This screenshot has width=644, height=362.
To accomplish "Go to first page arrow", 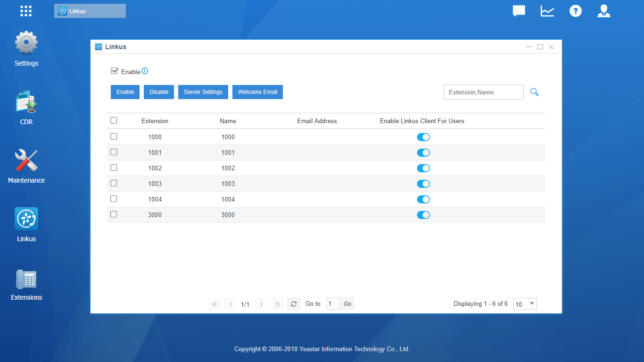I will coord(215,304).
